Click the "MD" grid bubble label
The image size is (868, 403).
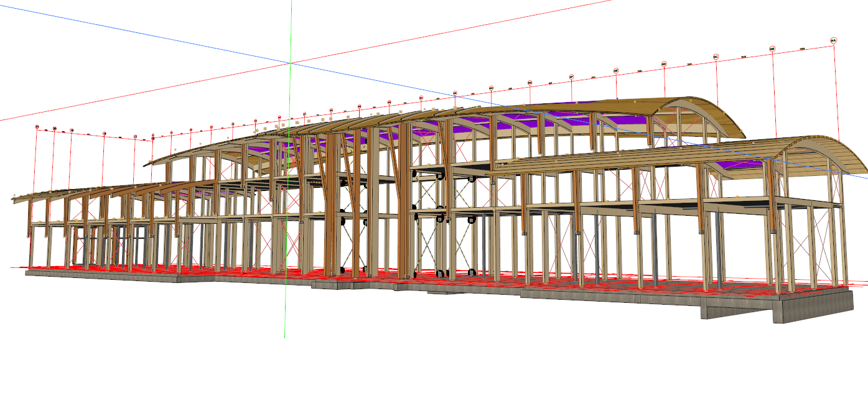coord(664,64)
